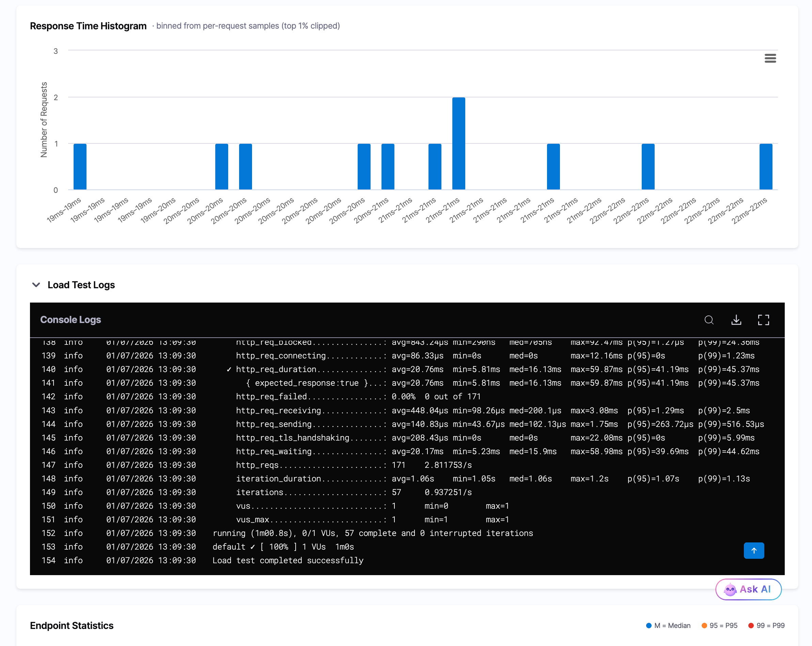Screen dimensions: 812x646
Task: Click log line 154 Load test completed successfully
Action: point(407,560)
